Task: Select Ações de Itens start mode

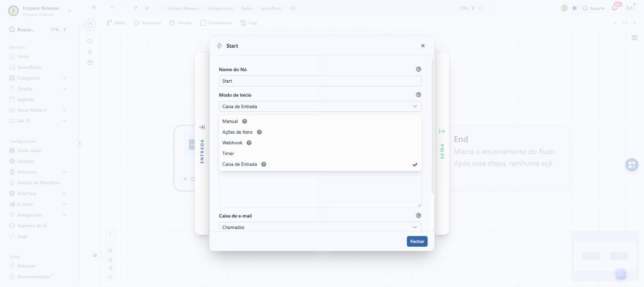Action: pyautogui.click(x=320, y=132)
